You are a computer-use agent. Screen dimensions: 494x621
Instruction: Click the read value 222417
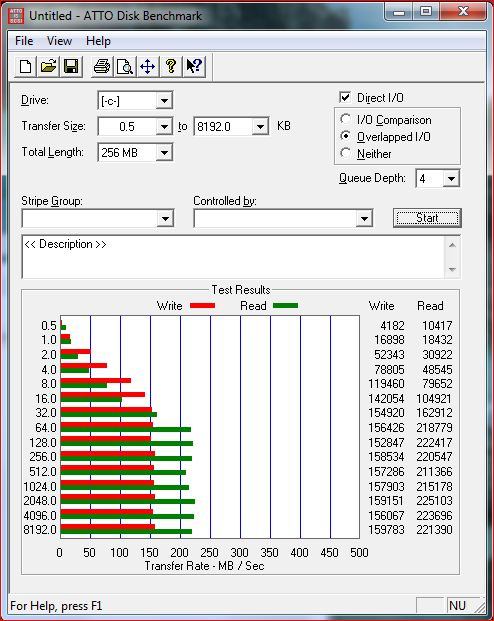click(x=434, y=443)
